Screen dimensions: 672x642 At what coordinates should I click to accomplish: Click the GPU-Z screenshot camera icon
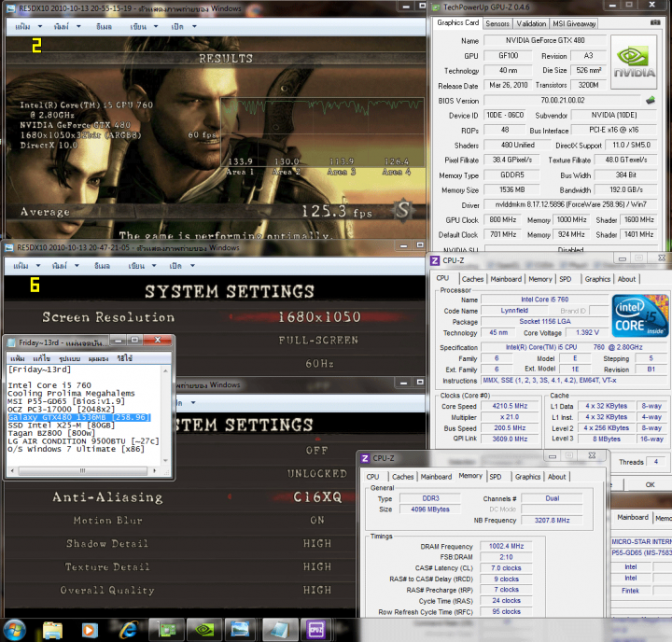tap(655, 22)
